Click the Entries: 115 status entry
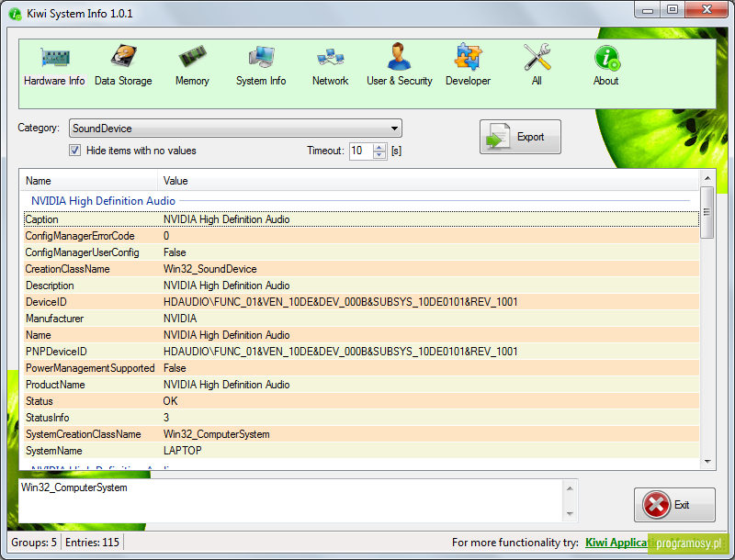 (93, 543)
